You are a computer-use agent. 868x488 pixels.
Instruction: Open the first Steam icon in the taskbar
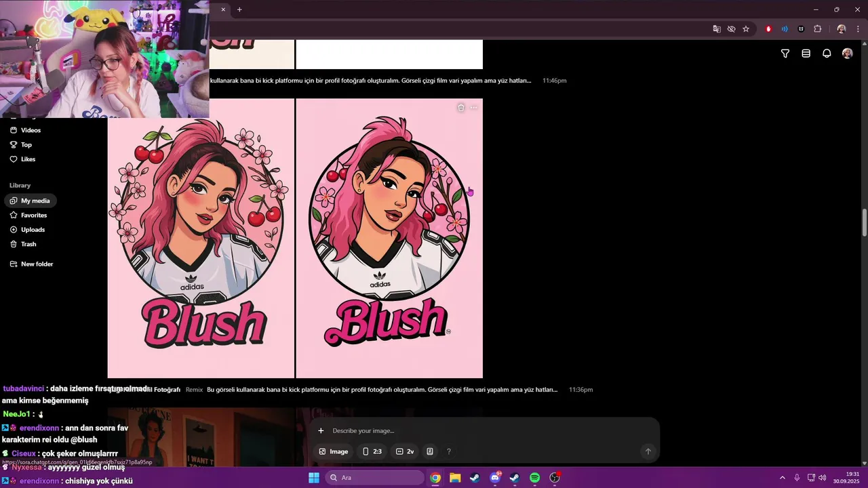pos(475,478)
